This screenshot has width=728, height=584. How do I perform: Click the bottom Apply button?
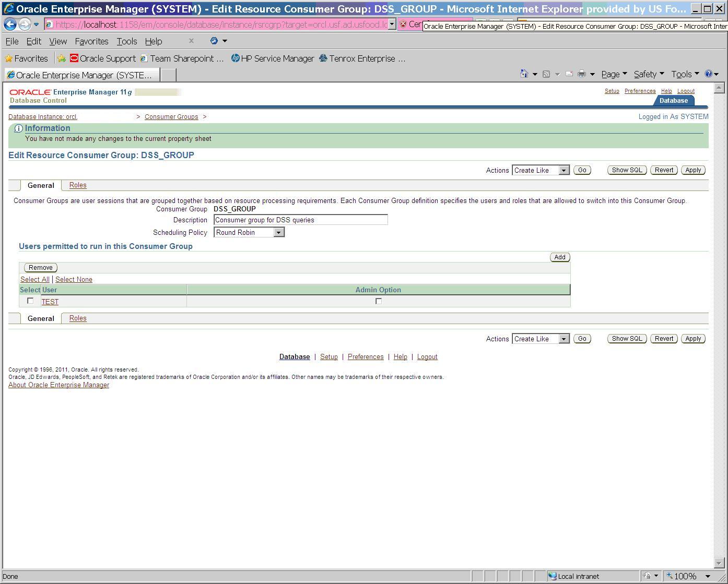tap(693, 339)
